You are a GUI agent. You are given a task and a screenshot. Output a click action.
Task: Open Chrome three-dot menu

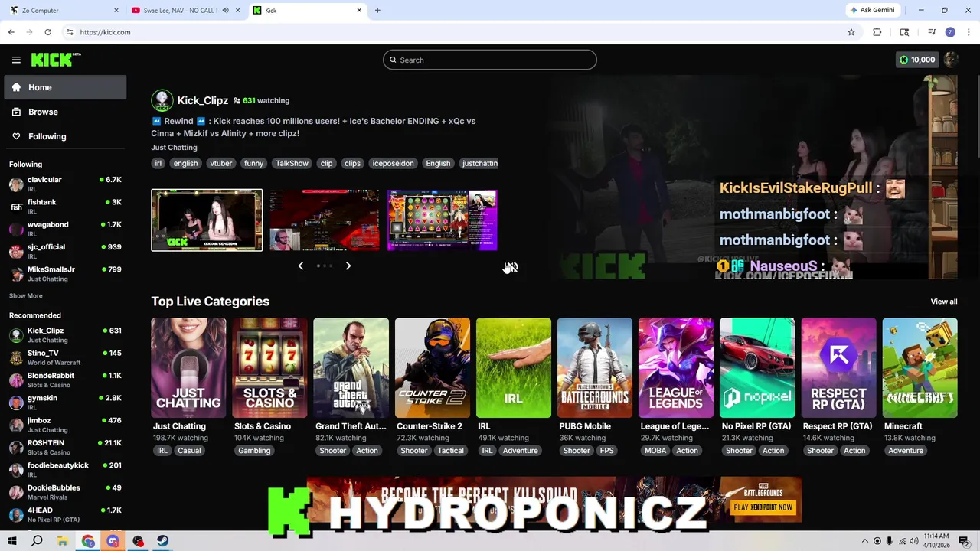pyautogui.click(x=969, y=32)
